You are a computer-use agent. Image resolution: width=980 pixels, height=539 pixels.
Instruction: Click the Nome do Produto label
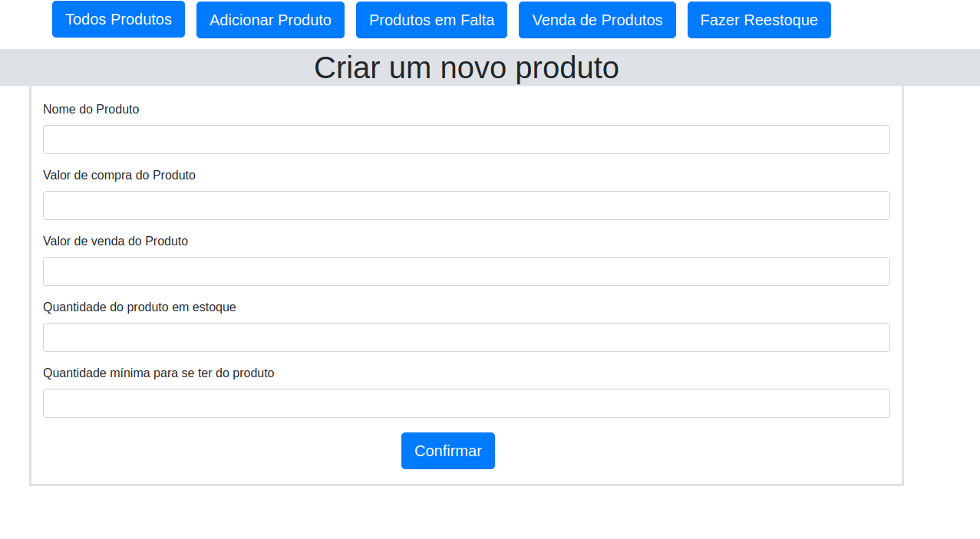[91, 110]
